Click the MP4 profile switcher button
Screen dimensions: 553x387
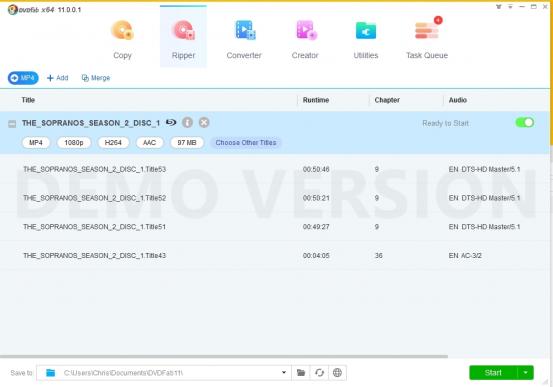[x=23, y=78]
